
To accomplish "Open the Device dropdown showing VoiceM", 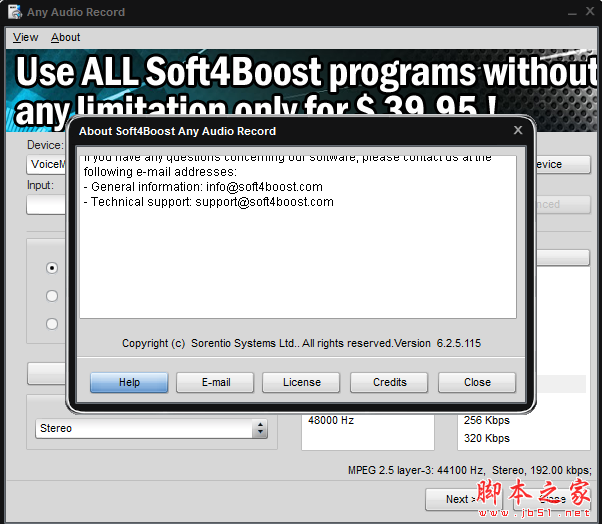I will coord(46,164).
